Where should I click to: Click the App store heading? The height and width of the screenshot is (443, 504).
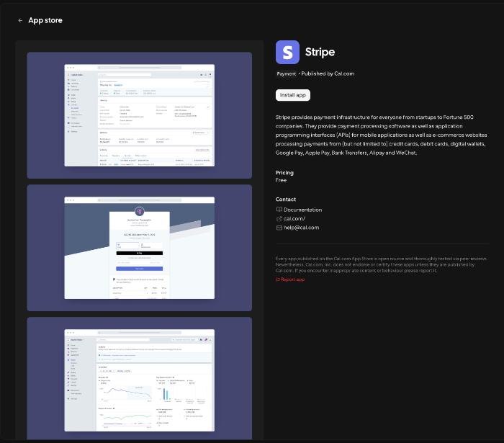(x=45, y=20)
